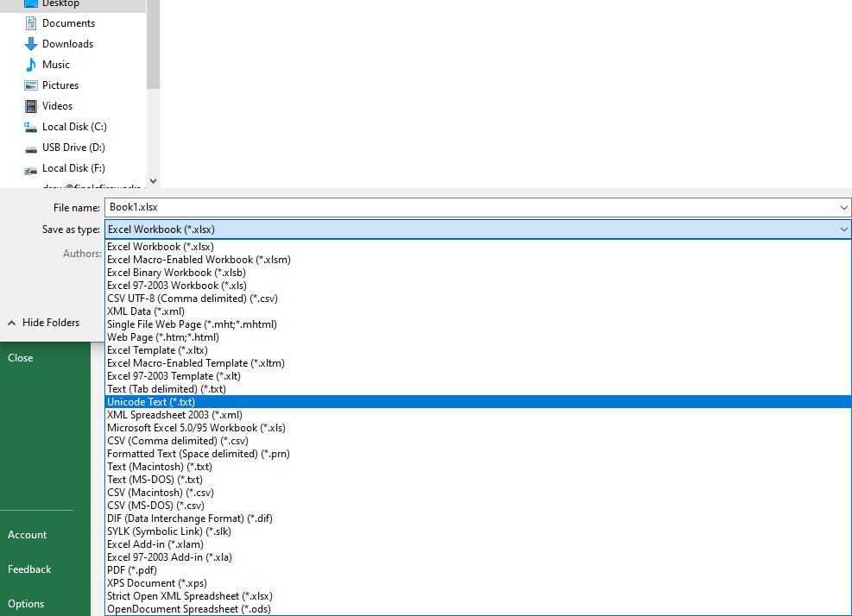Select Strict Open XML Spreadsheet (*.xlsx)
The height and width of the screenshot is (616, 852).
coord(477,596)
